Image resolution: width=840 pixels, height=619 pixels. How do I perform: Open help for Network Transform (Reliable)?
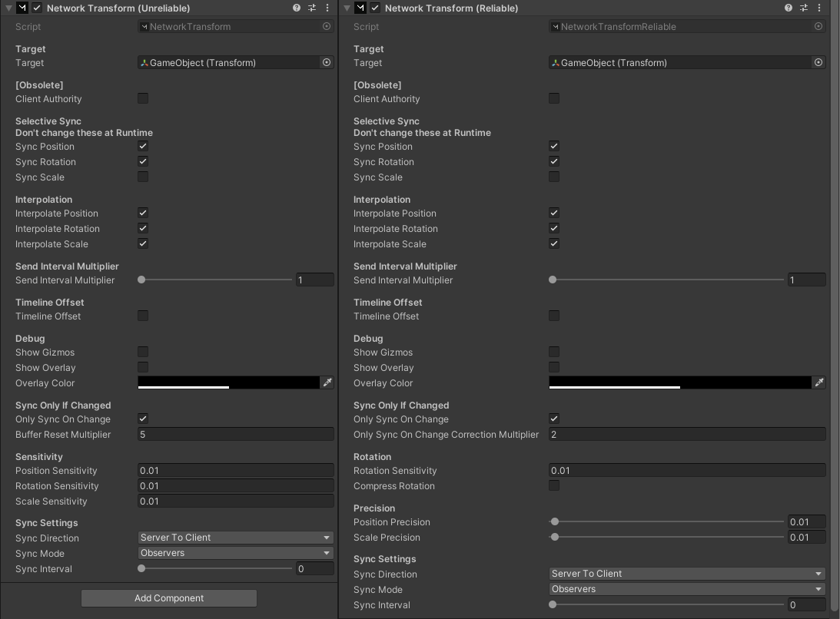pos(788,8)
